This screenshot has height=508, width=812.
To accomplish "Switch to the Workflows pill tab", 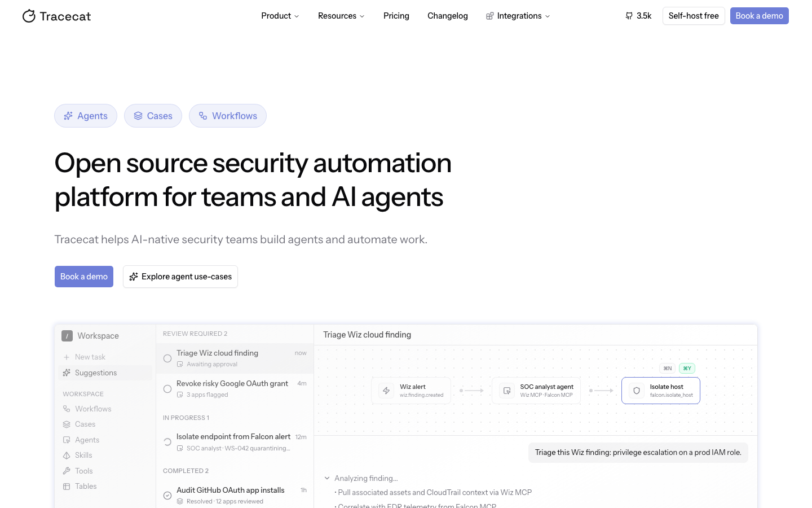I will [x=228, y=116].
